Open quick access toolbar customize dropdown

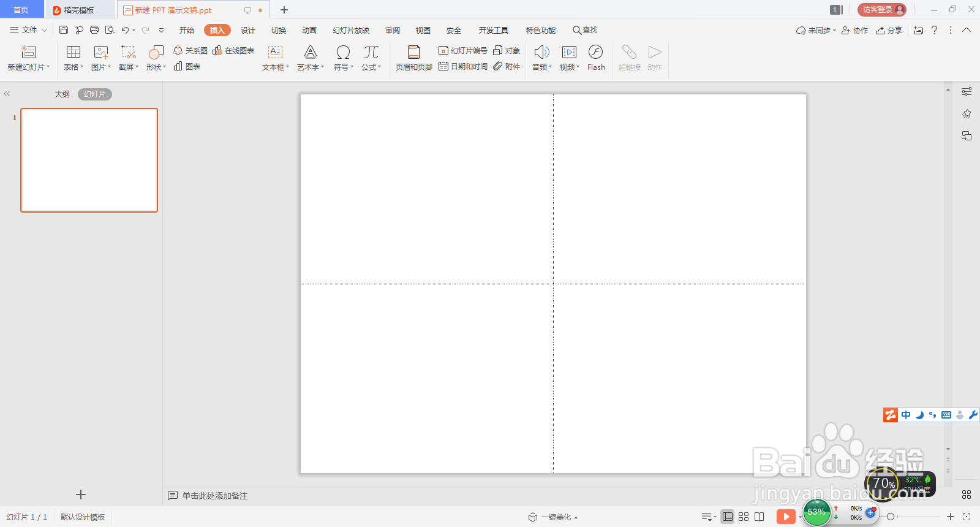pyautogui.click(x=161, y=30)
